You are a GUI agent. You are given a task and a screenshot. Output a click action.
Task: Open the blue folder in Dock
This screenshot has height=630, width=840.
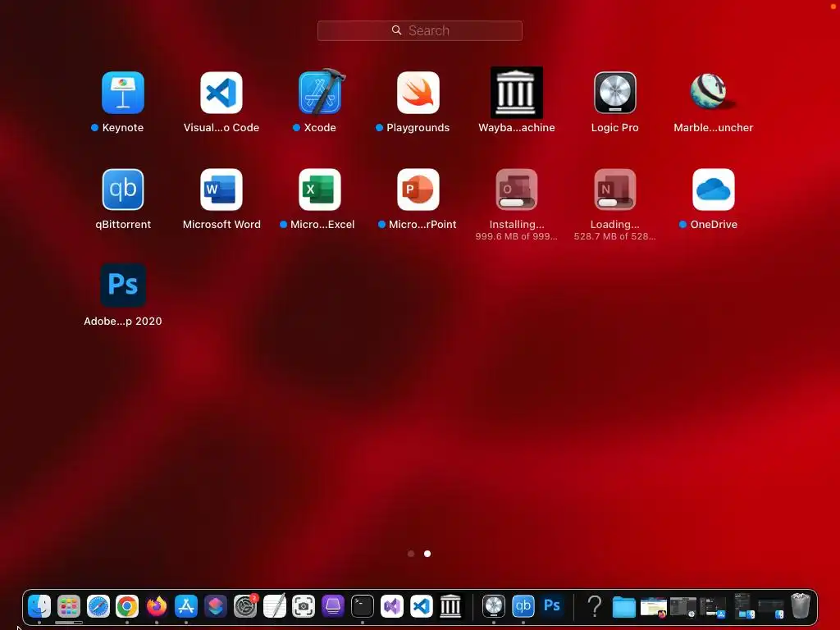[x=624, y=607]
